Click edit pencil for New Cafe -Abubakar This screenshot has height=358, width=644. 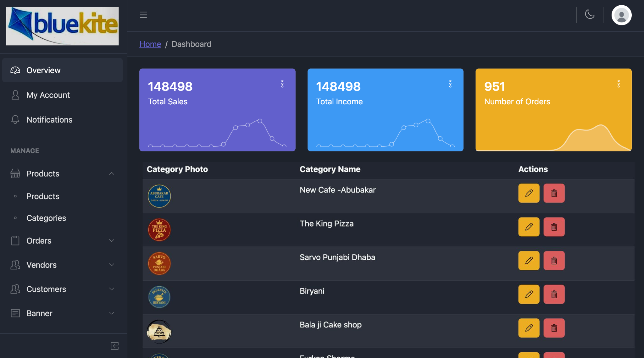click(529, 193)
